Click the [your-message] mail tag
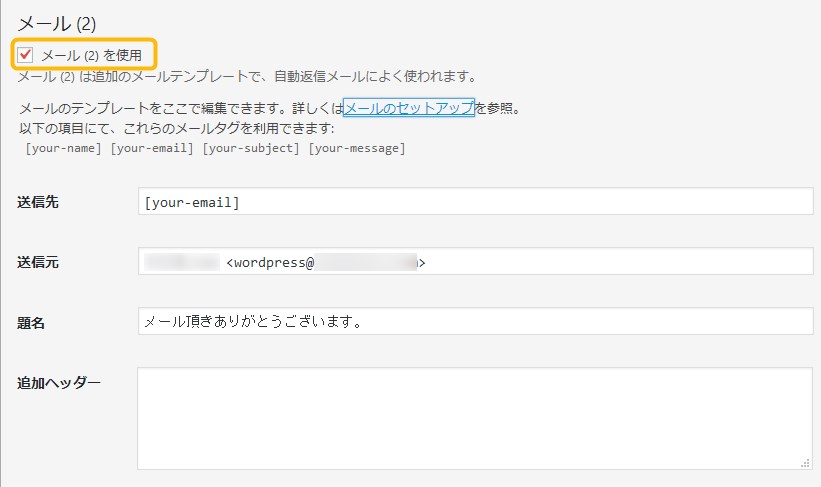Viewport: 821px width, 487px height. pyautogui.click(x=356, y=148)
